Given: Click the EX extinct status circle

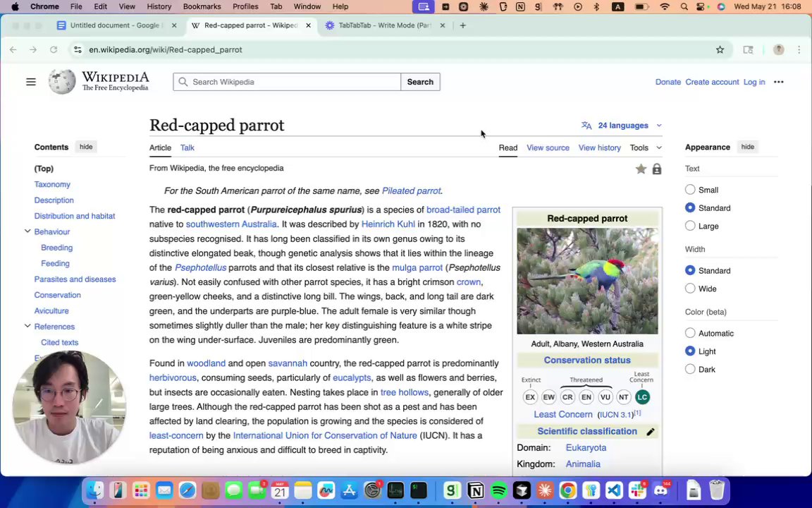Looking at the screenshot, I should (530, 397).
